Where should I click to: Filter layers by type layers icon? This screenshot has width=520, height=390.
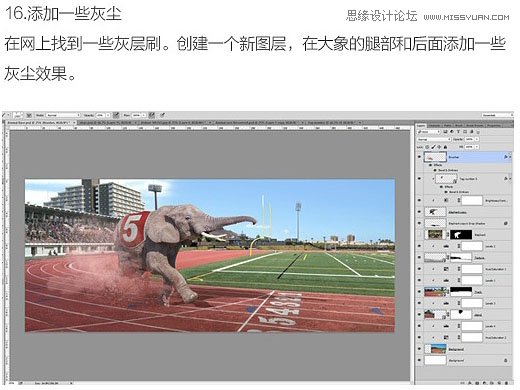tap(459, 132)
